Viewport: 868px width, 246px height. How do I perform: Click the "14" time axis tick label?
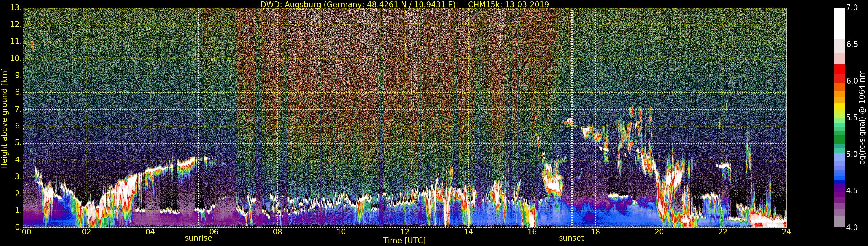(468, 232)
